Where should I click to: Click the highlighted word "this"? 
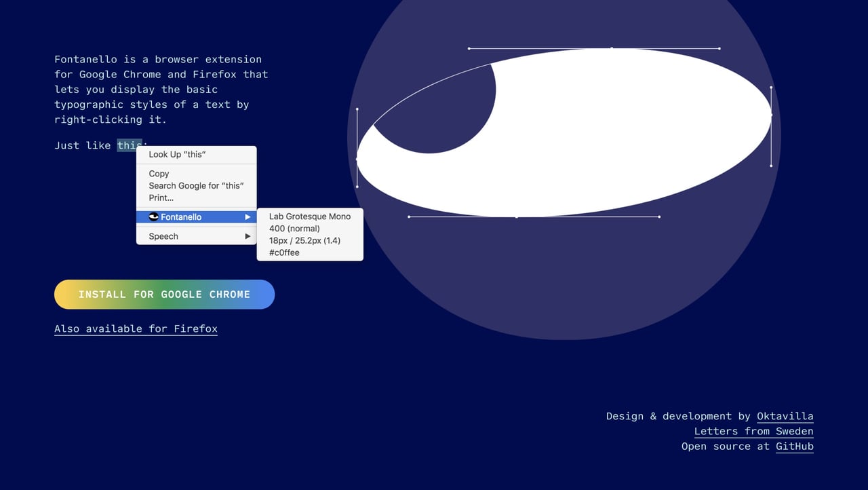tap(130, 145)
